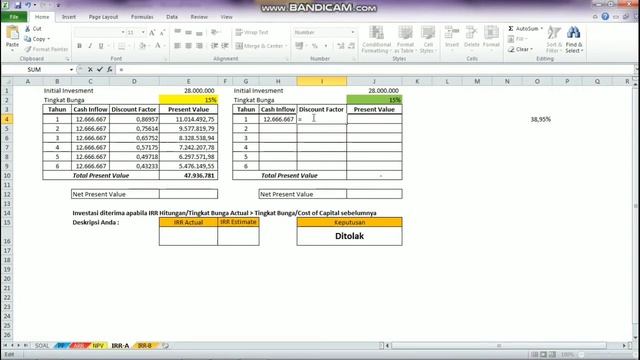Click Increase Decimal icon
The width and height of the screenshot is (640, 360).
[341, 46]
